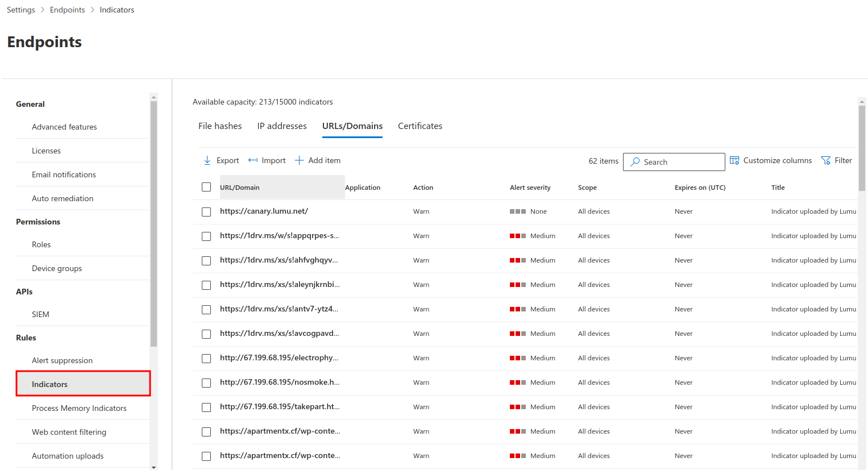The width and height of the screenshot is (868, 470).
Task: Click the left sidebar scroll down arrow
Action: pos(153,467)
